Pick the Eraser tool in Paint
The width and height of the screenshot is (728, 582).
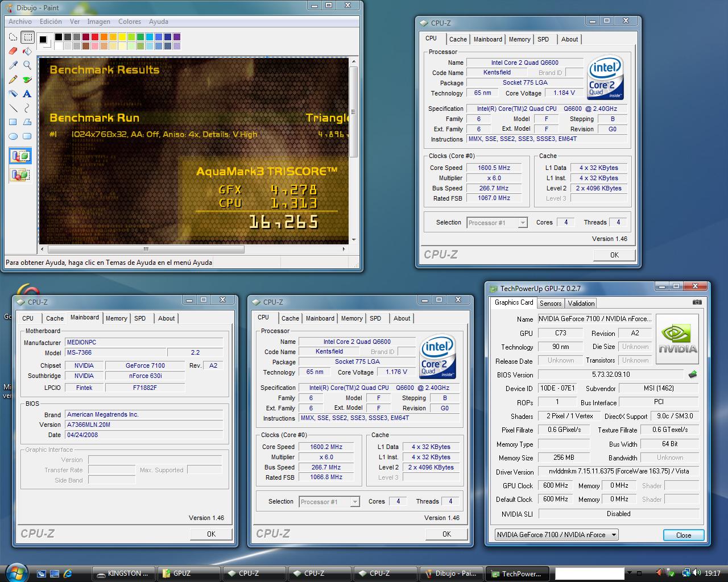13,51
